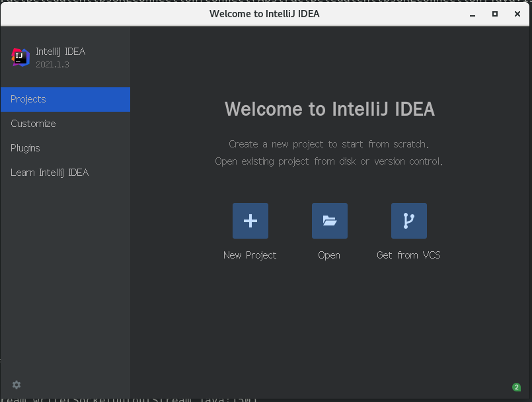
Task: Click the Welcome to IntelliJ IDEA heading
Action: (330, 109)
